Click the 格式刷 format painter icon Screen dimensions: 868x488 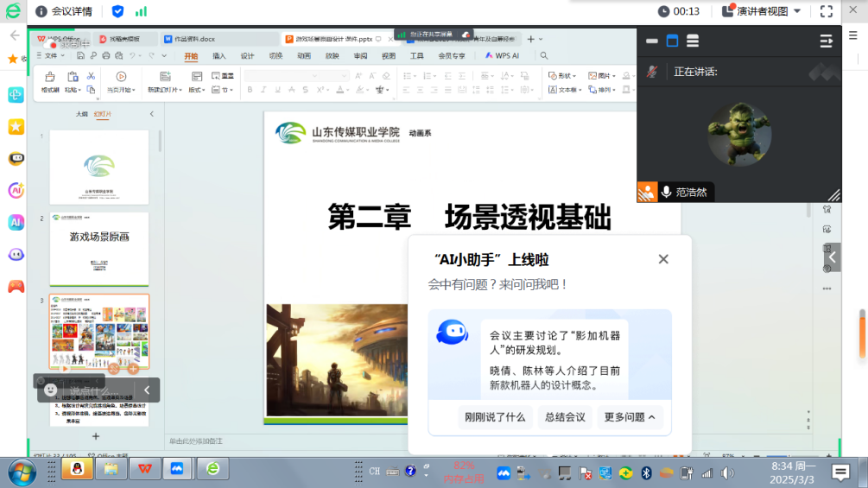click(x=50, y=82)
